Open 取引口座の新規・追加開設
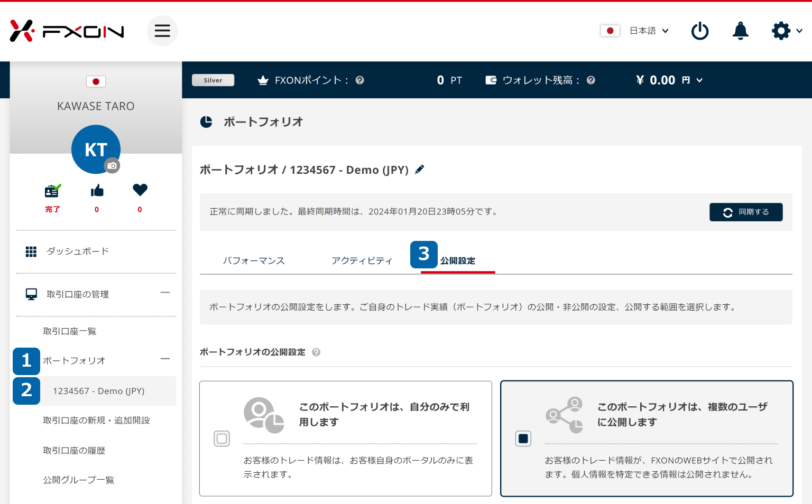The image size is (812, 504). pos(96,421)
